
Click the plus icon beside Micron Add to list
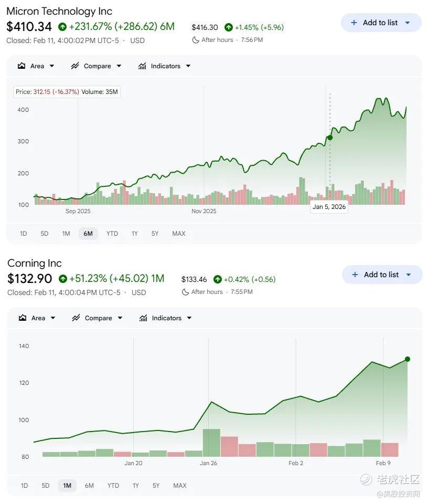[x=354, y=23]
